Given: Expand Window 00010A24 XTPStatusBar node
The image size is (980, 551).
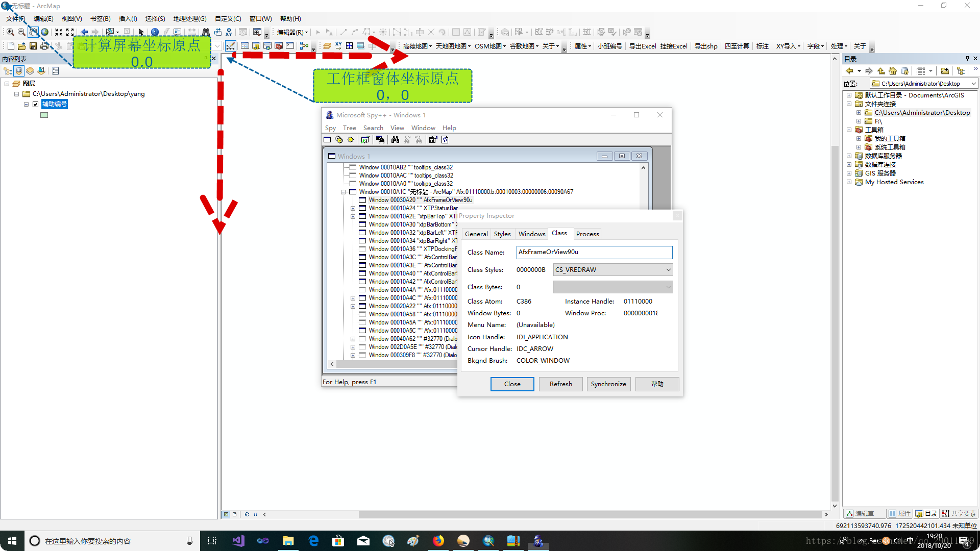Looking at the screenshot, I should pyautogui.click(x=353, y=209).
